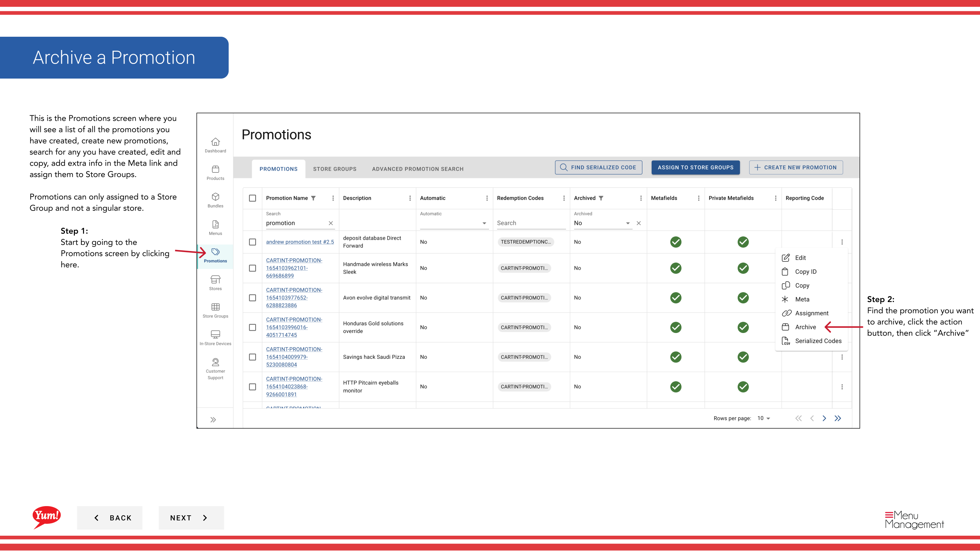The image size is (980, 551).
Task: Check the Honduras Gold solutions override row
Action: click(252, 328)
